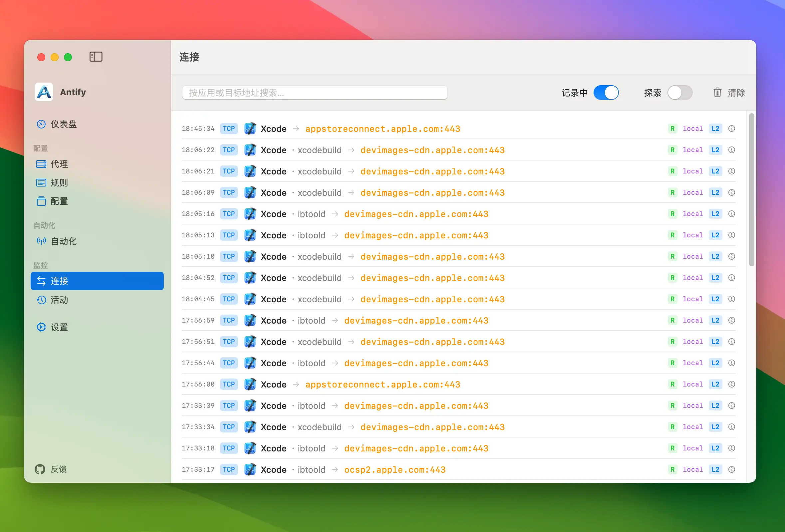Enable the 探索 explore switch

click(680, 93)
